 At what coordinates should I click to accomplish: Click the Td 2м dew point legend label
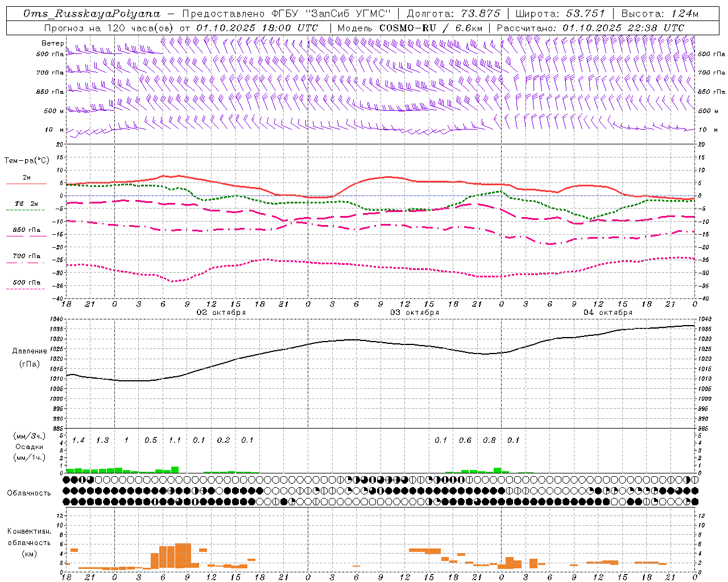(26, 203)
